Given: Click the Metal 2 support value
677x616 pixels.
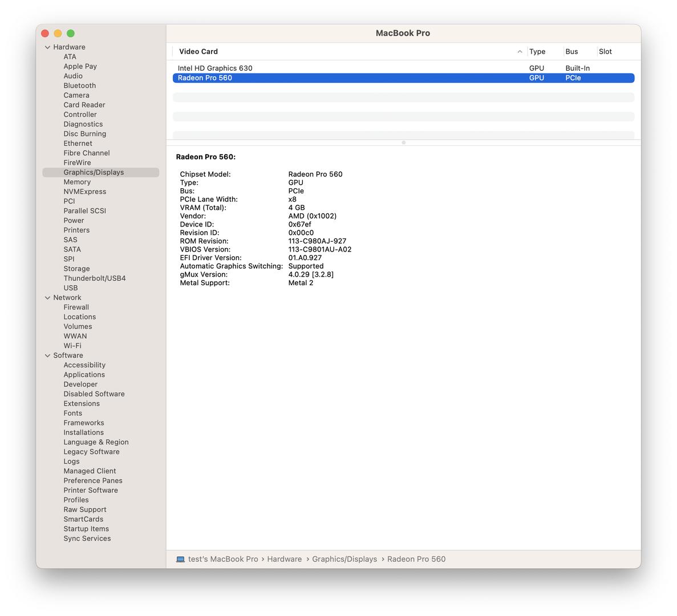Looking at the screenshot, I should point(301,283).
